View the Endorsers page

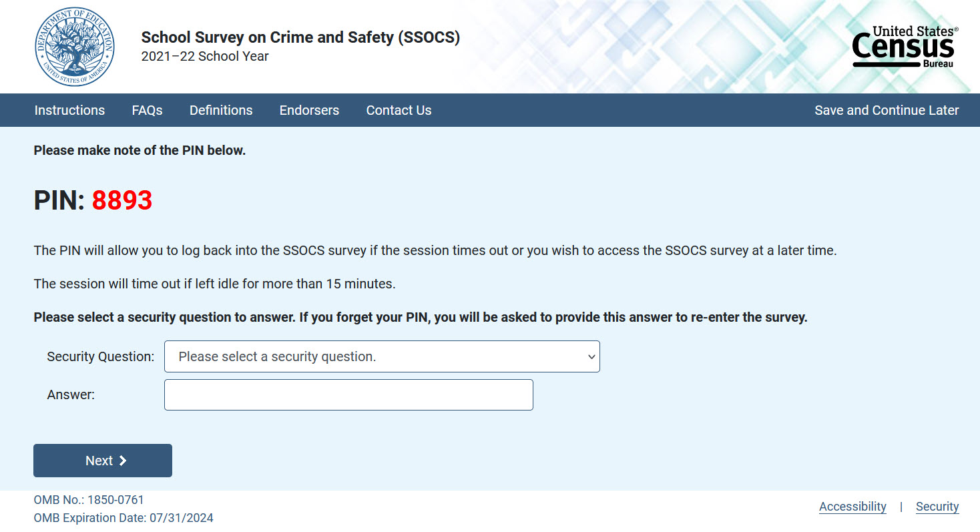point(309,110)
